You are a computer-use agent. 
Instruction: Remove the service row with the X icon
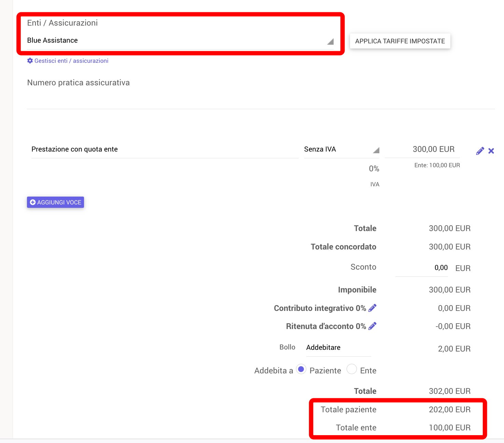pos(491,151)
